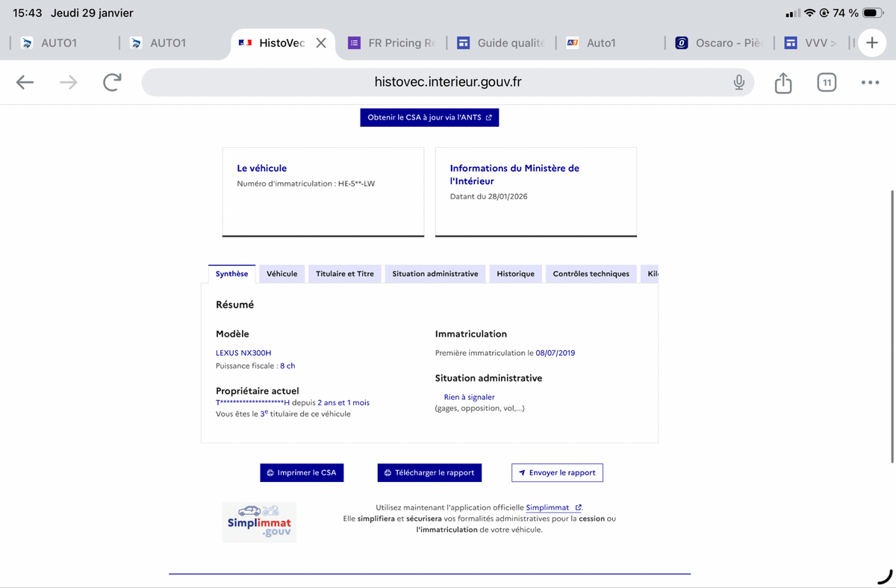This screenshot has height=588, width=896.
Task: View the Historique tab
Action: [x=515, y=274]
